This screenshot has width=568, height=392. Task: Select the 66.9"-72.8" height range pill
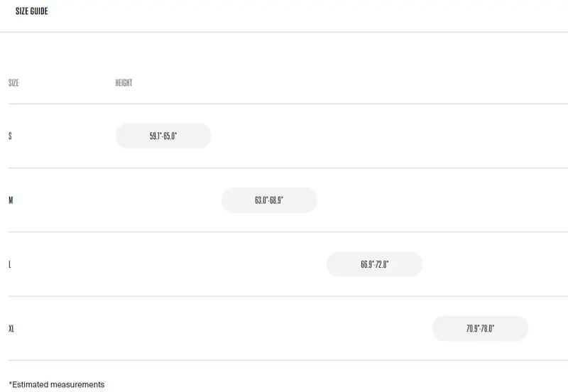point(375,264)
